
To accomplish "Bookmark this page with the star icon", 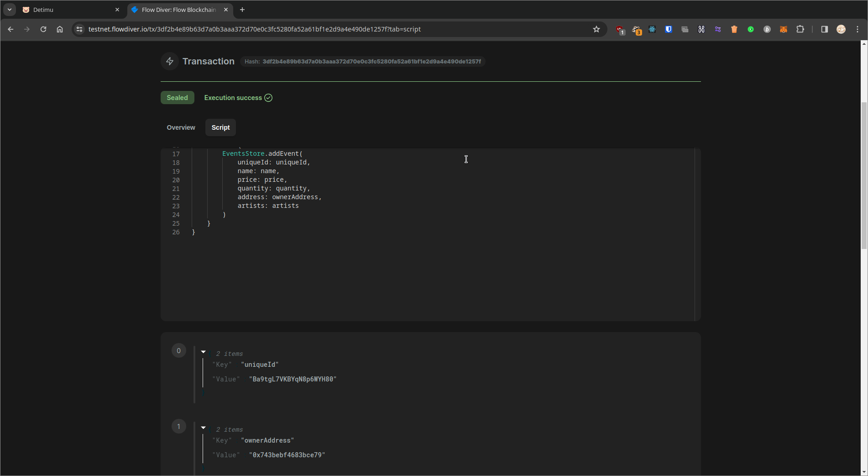I will 596,29.
